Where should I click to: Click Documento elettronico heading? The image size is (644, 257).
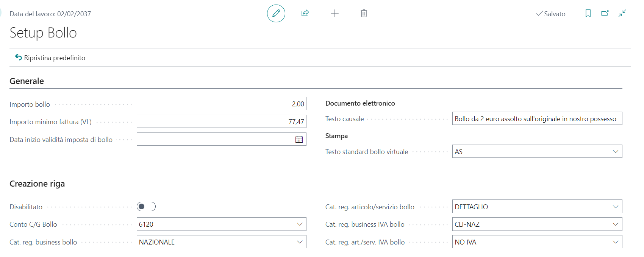(360, 103)
